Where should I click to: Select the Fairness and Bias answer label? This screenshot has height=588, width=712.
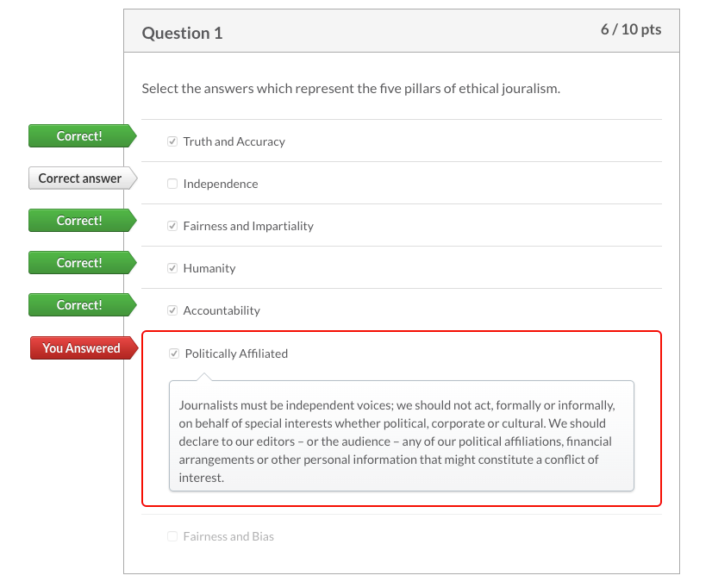point(228,536)
